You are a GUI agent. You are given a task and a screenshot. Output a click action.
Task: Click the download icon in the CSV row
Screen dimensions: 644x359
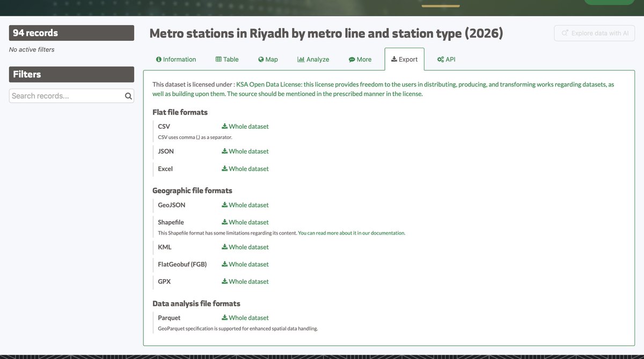click(225, 127)
